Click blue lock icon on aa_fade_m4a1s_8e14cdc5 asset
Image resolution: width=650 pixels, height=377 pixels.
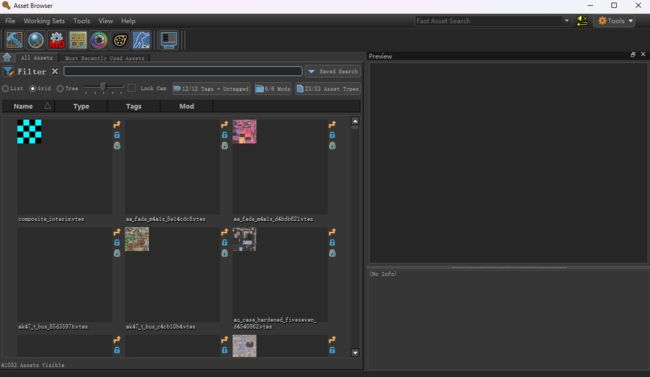tap(224, 135)
